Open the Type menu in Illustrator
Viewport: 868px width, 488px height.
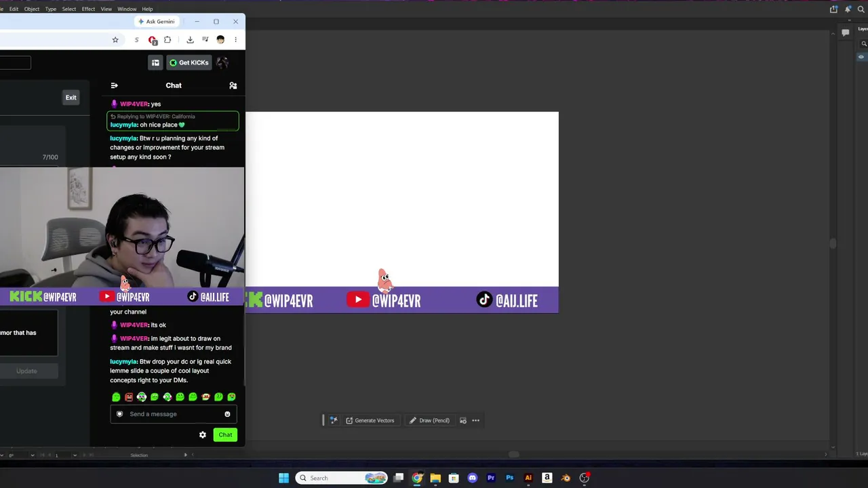(x=51, y=9)
